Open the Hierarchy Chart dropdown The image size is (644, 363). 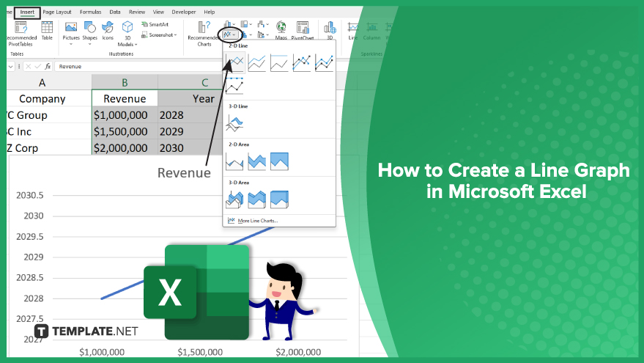[x=246, y=24]
